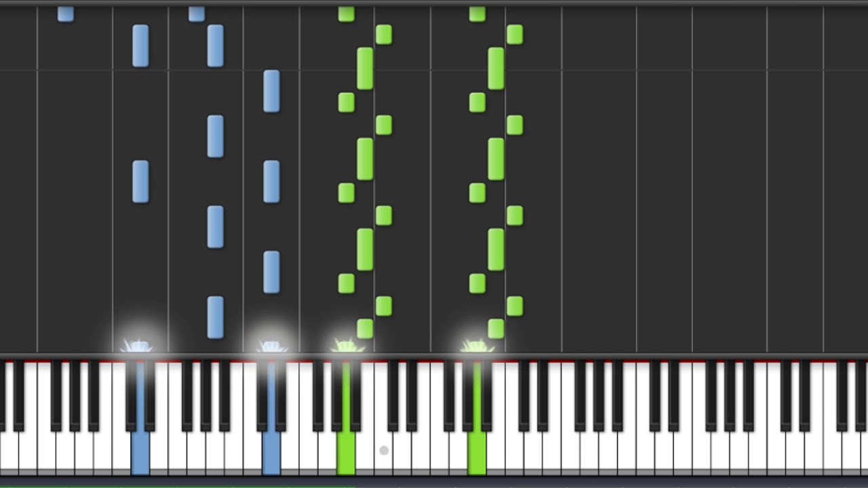Select the blue falling note nearest the keyboard
The height and width of the screenshot is (488, 868).
tap(215, 317)
